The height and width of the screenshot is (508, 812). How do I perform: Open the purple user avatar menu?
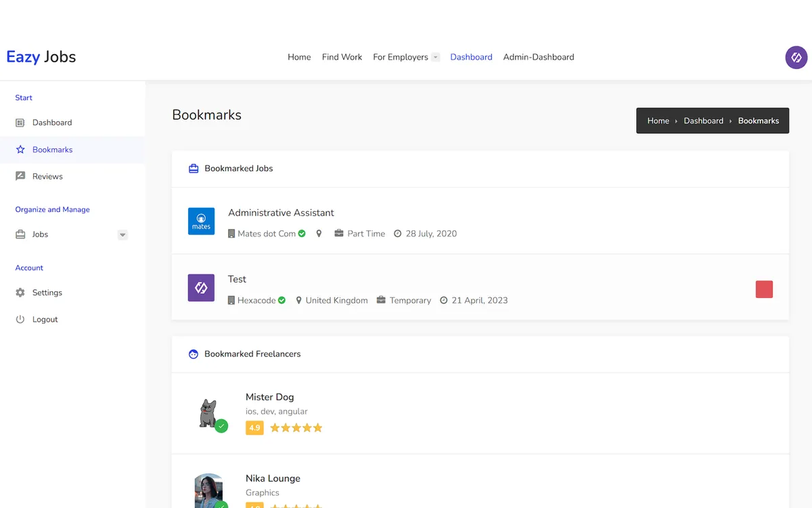(x=796, y=58)
